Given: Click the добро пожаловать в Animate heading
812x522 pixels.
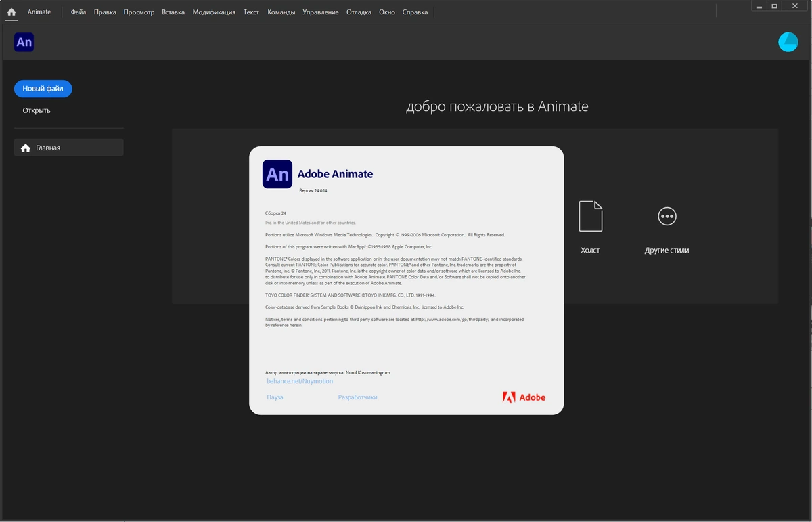Looking at the screenshot, I should tap(497, 106).
